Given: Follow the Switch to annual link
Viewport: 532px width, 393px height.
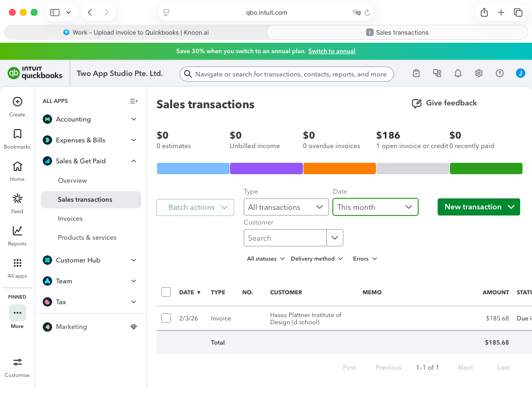Looking at the screenshot, I should click(331, 51).
